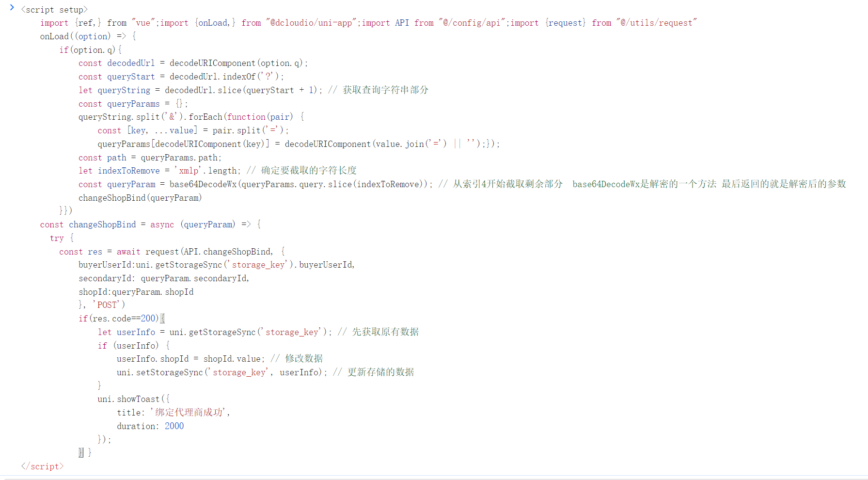Click the 'if(option.q){' condition
Image resolution: width=868 pixels, height=480 pixels.
[91, 50]
